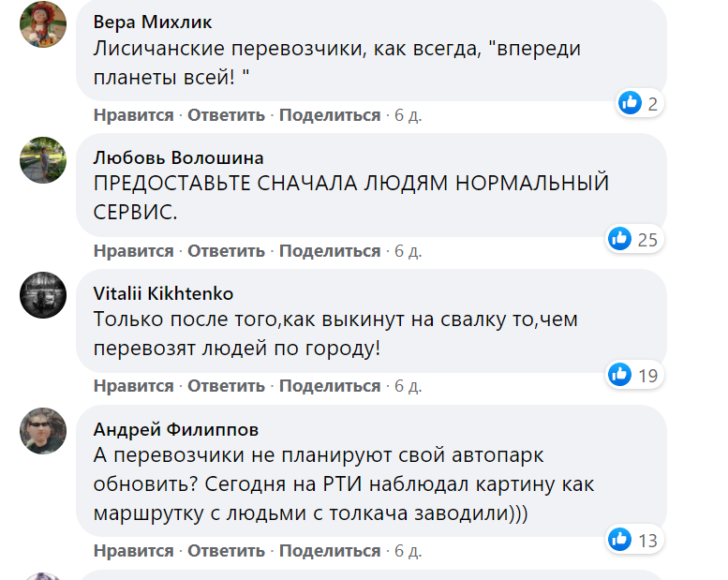
Task: Open Любовь Волошина's profile name link
Action: coord(178,157)
